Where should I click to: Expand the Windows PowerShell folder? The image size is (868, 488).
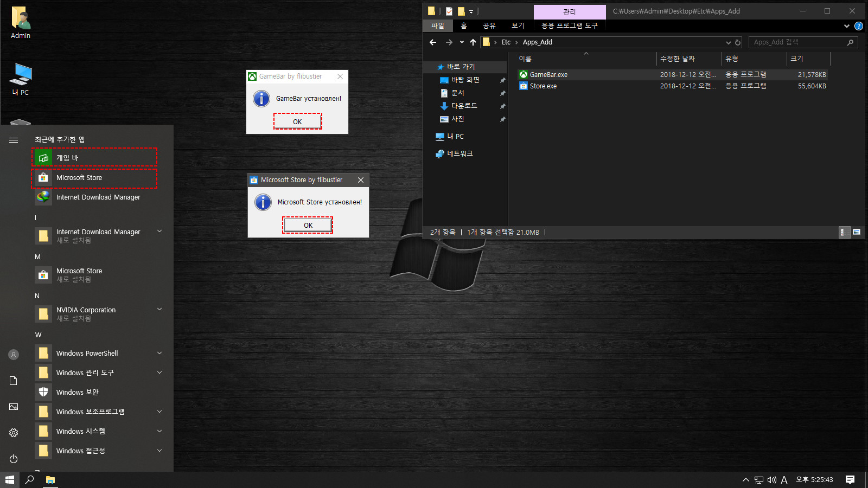159,353
